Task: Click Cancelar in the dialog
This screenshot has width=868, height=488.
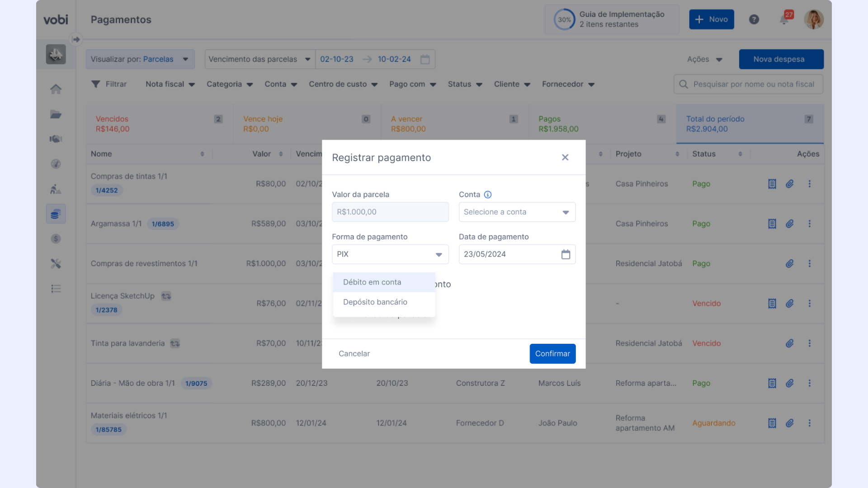Action: coord(354,354)
